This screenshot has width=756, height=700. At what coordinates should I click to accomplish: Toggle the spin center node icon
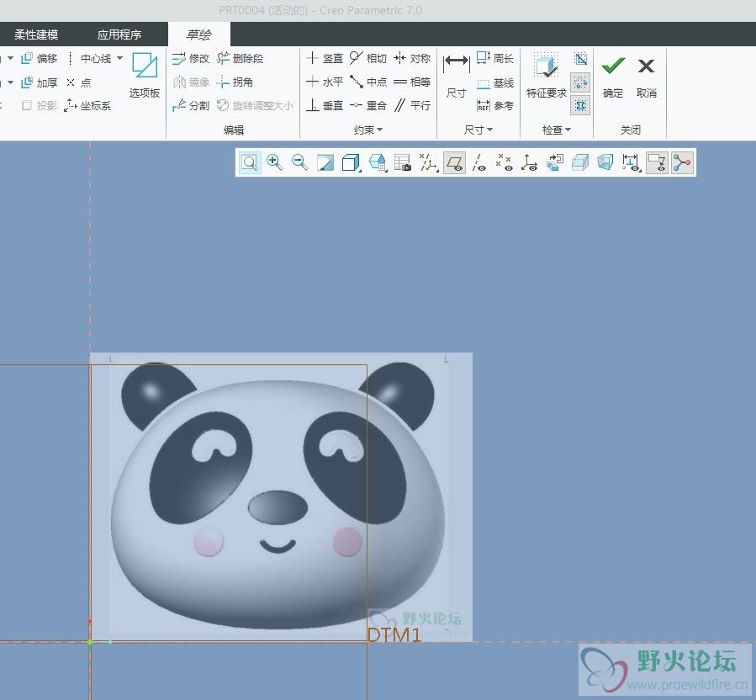(682, 162)
